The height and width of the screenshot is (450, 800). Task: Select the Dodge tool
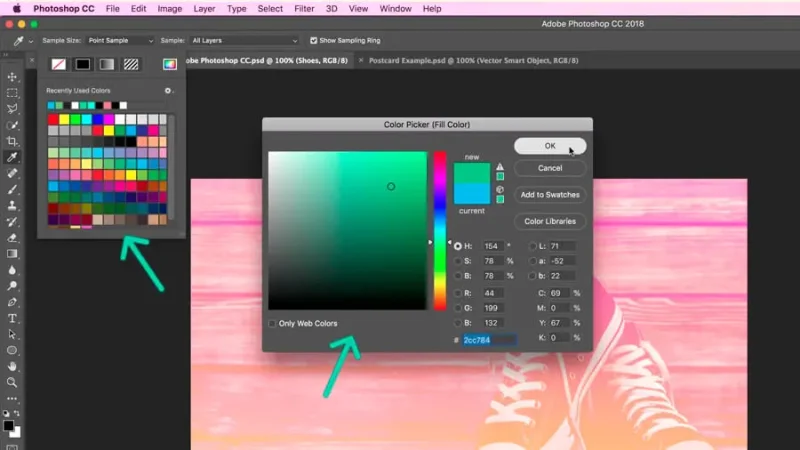tap(12, 286)
